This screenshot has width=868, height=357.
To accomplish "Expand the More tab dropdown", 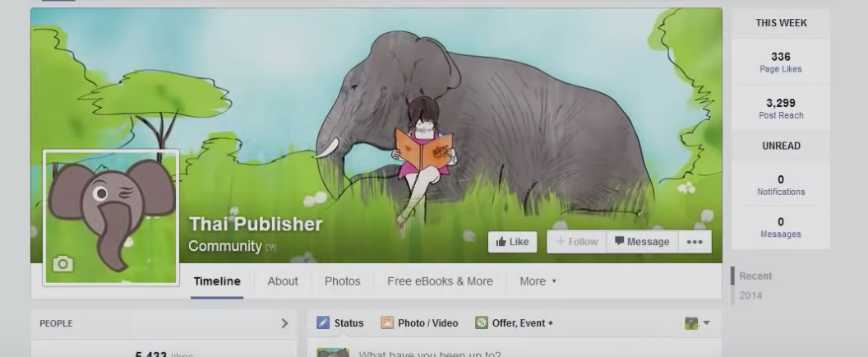I will (538, 281).
